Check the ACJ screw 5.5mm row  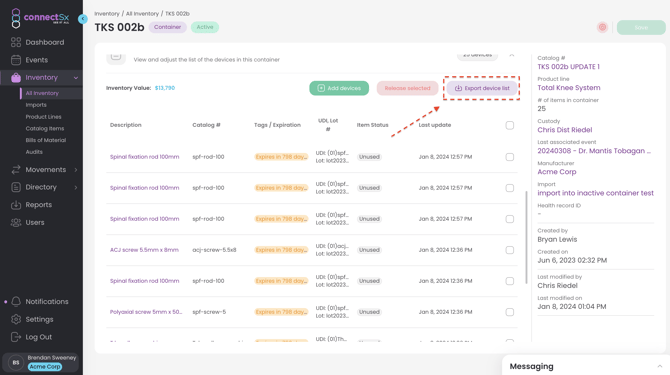tap(510, 250)
